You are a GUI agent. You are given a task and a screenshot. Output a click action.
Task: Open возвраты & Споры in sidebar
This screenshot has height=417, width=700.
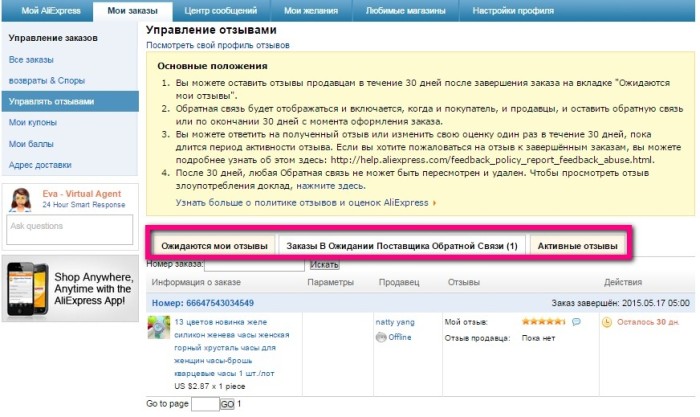(47, 81)
